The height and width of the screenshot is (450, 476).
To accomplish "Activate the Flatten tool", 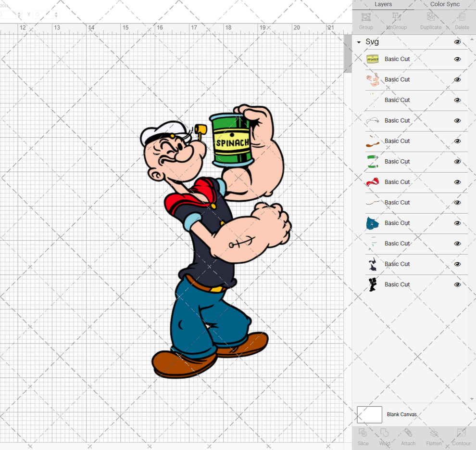I will coord(434,437).
